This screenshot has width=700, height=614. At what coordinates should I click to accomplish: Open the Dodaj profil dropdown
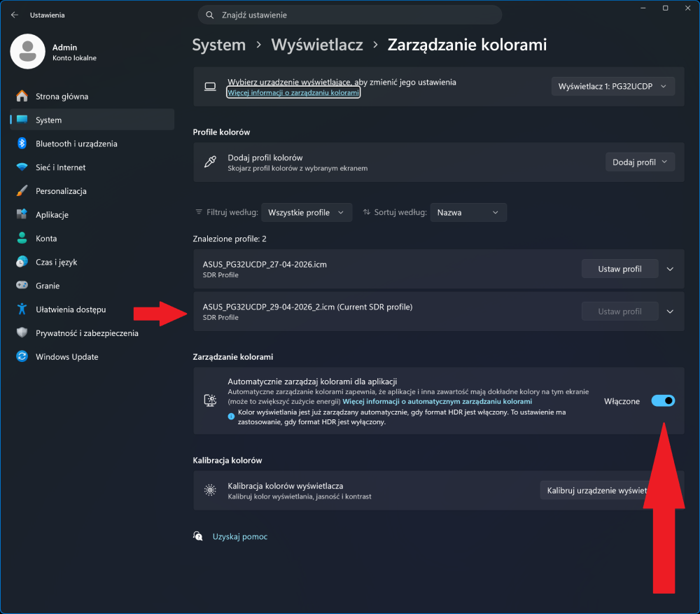point(640,162)
